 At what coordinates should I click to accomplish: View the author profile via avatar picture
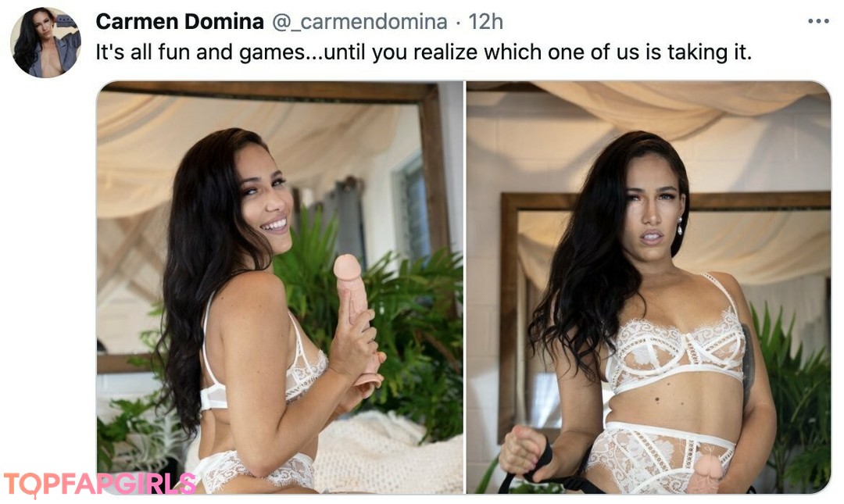pos(46,42)
